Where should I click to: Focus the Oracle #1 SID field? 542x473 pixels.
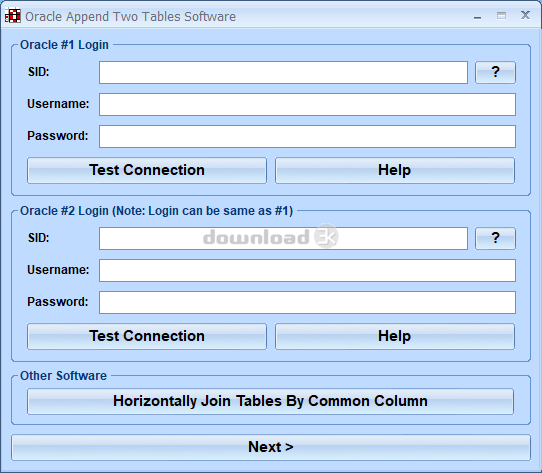(283, 72)
